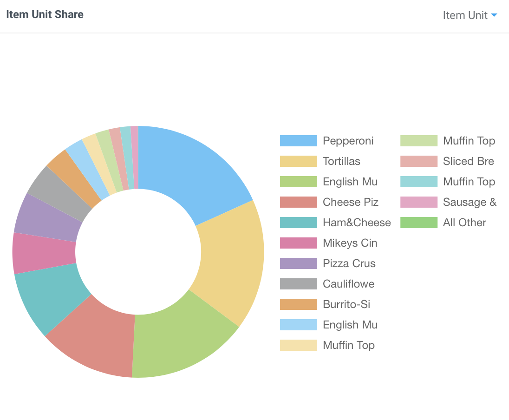509x420 pixels.
Task: Select the Sliced Bre legend item
Action: [x=447, y=161]
